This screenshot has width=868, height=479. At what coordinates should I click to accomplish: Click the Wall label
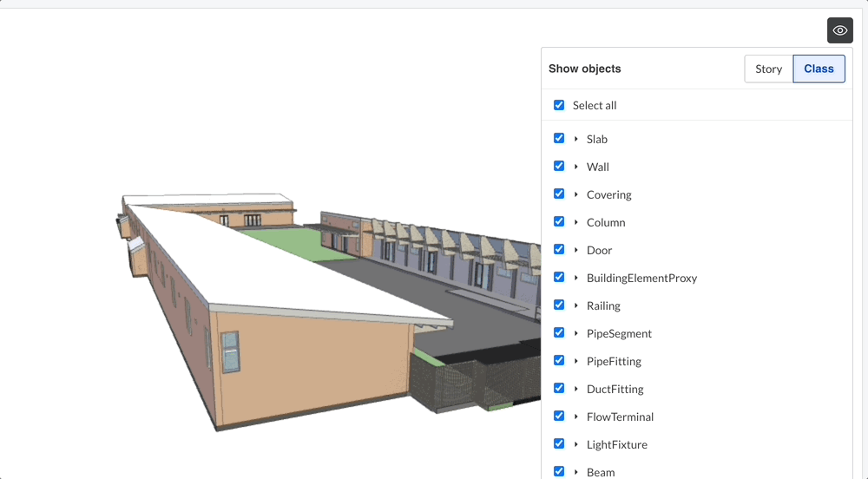[598, 167]
